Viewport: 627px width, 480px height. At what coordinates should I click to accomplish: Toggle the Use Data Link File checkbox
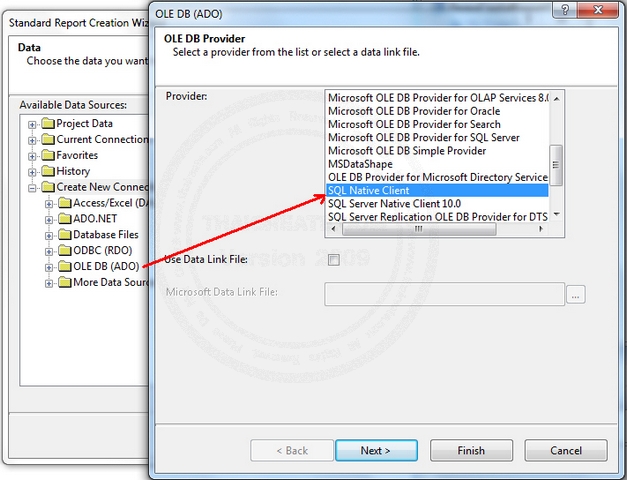click(333, 260)
